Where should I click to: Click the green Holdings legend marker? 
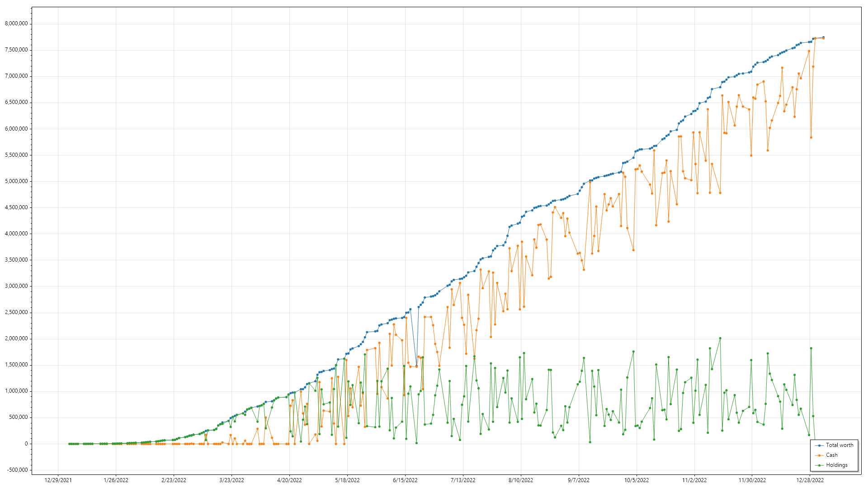point(819,465)
